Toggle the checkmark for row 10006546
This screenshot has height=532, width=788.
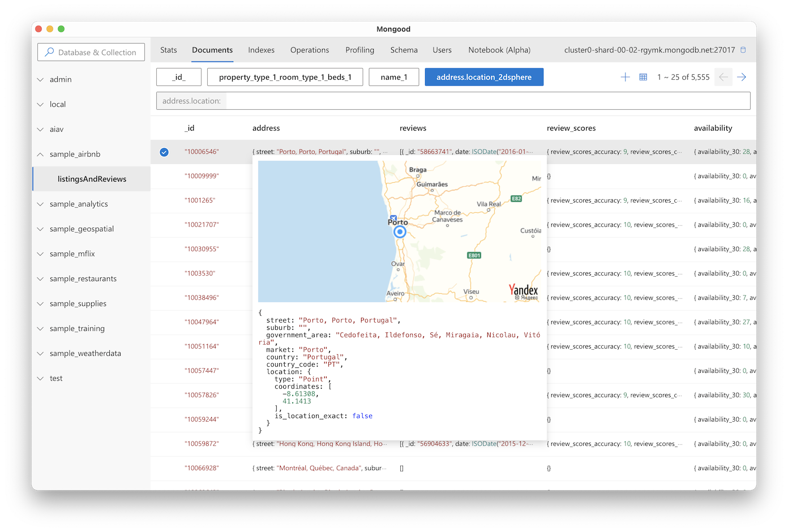click(164, 152)
